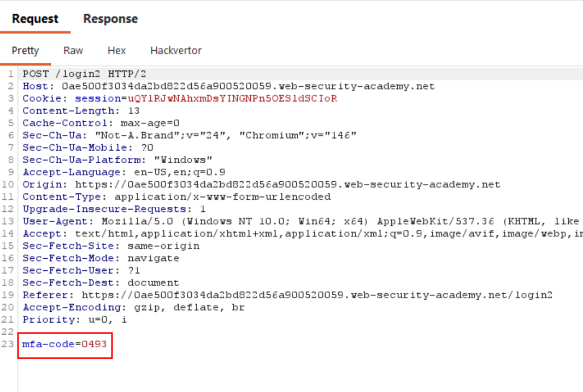Click the session cookie value
This screenshot has width=583, height=392.
232,98
